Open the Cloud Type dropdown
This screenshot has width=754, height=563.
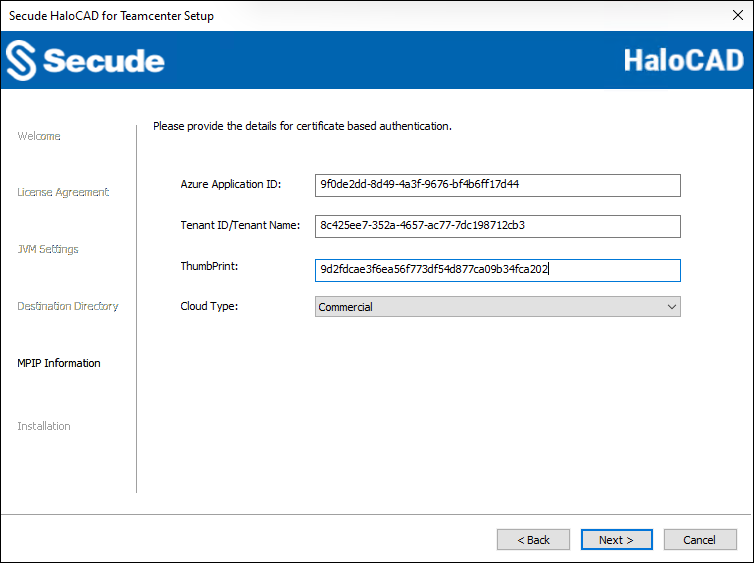pos(498,307)
